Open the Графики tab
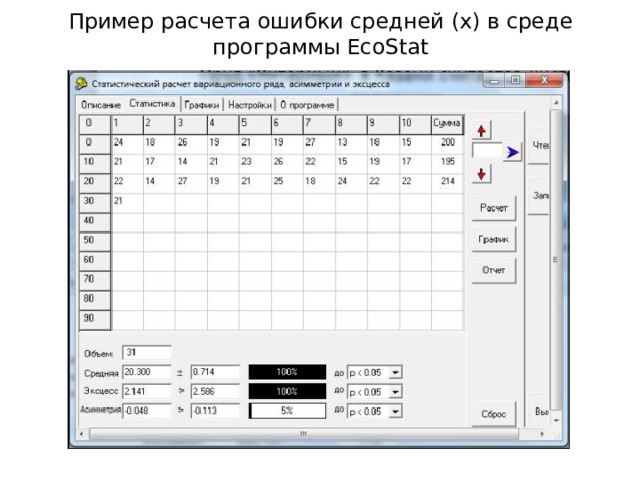Screen dimensions: 640x480 click(x=202, y=105)
